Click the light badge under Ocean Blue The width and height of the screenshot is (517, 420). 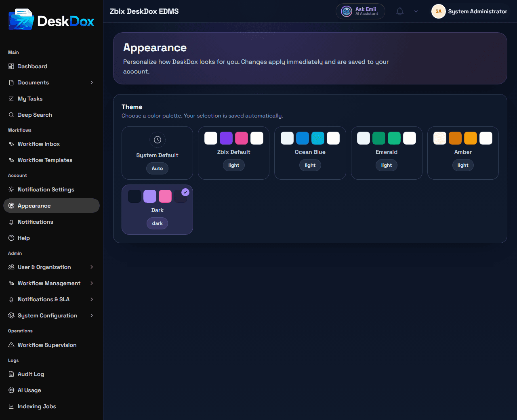(310, 165)
